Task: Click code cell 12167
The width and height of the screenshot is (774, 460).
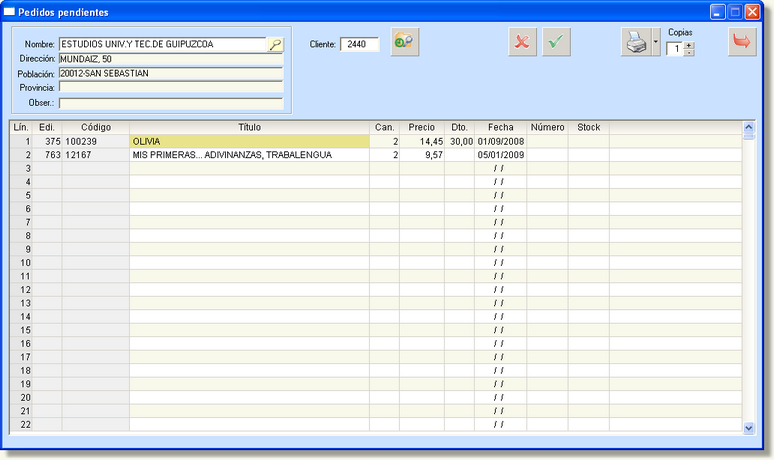Action: pos(96,155)
